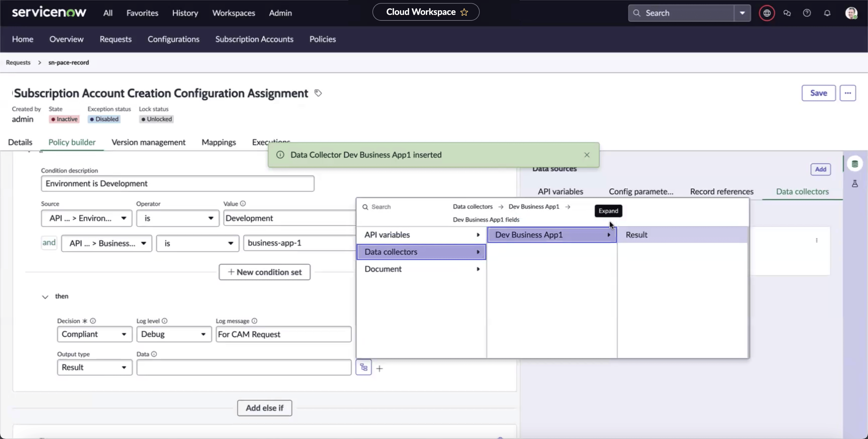Screen dimensions: 868x439
Task: Open the Favorites menu
Action: click(x=142, y=13)
